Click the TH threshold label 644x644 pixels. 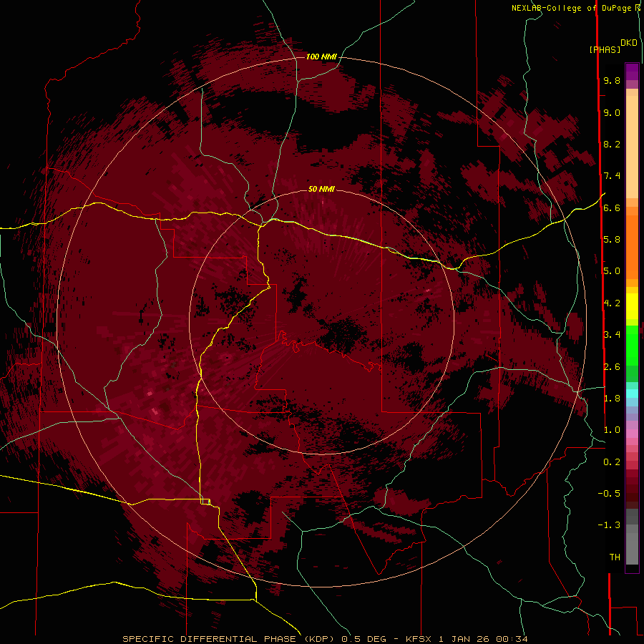[x=615, y=557]
